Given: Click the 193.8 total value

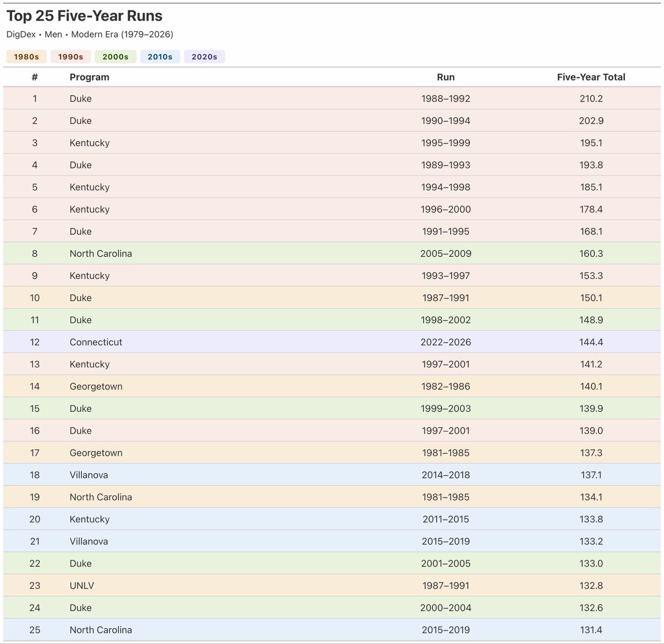Looking at the screenshot, I should pyautogui.click(x=591, y=165).
